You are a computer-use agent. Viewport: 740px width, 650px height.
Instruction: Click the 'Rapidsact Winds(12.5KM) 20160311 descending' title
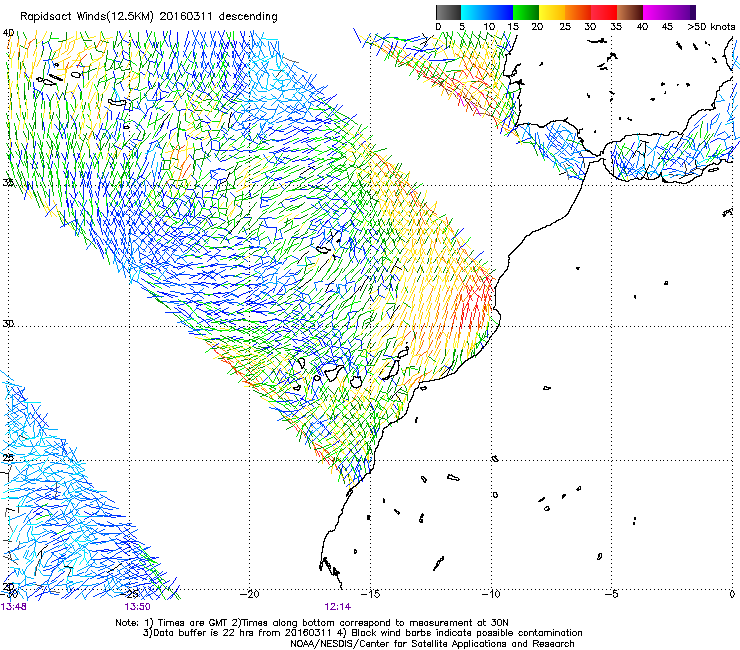149,17
